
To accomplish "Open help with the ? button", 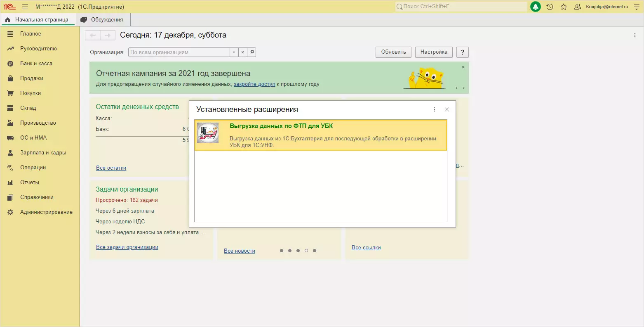I will tap(463, 52).
